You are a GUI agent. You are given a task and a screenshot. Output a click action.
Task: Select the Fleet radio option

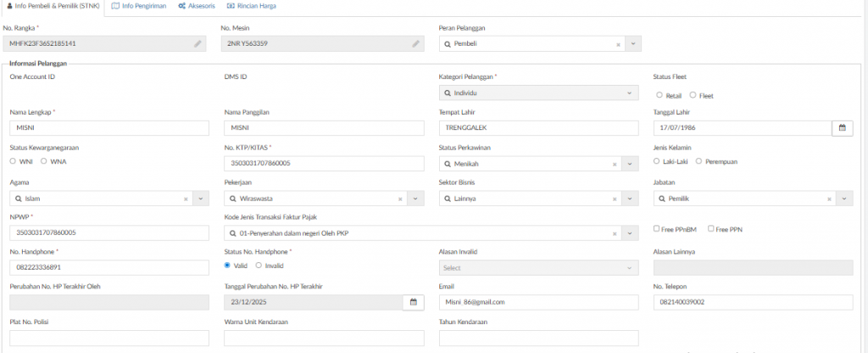(693, 96)
